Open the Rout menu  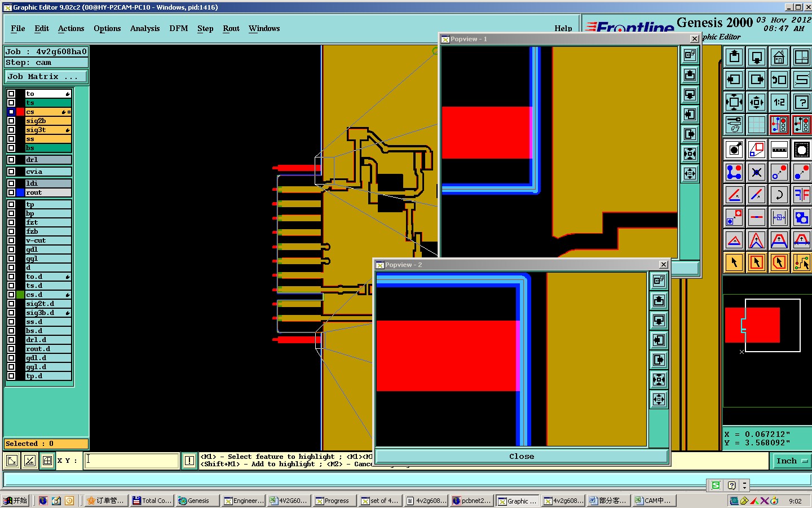pyautogui.click(x=231, y=28)
